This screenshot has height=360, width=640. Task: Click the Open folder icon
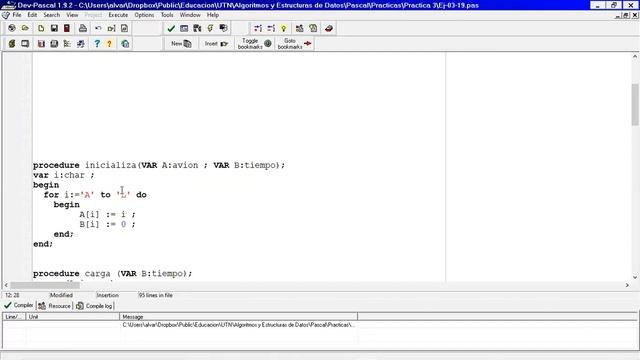coord(25,29)
